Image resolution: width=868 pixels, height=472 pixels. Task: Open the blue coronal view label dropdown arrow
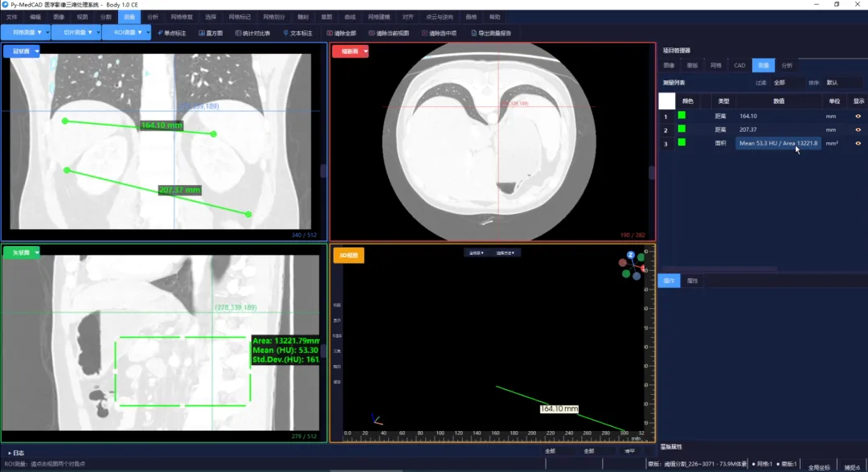(36, 51)
